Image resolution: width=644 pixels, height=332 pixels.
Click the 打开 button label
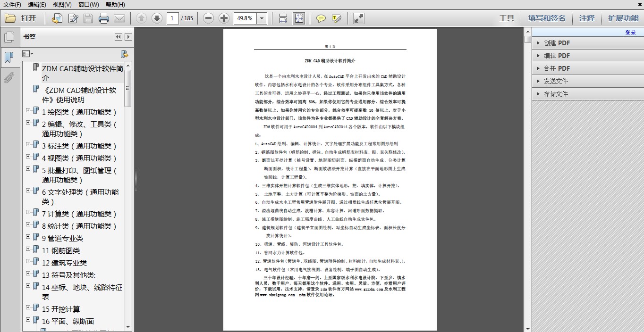coord(28,18)
